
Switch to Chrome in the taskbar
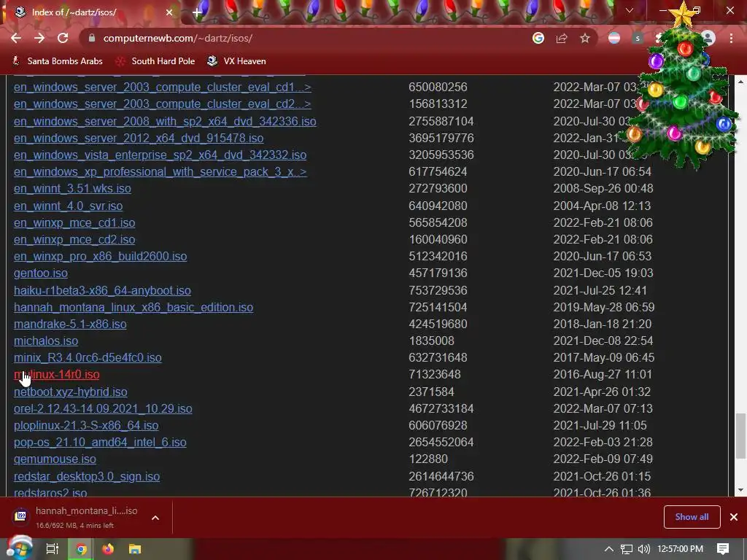click(x=81, y=549)
